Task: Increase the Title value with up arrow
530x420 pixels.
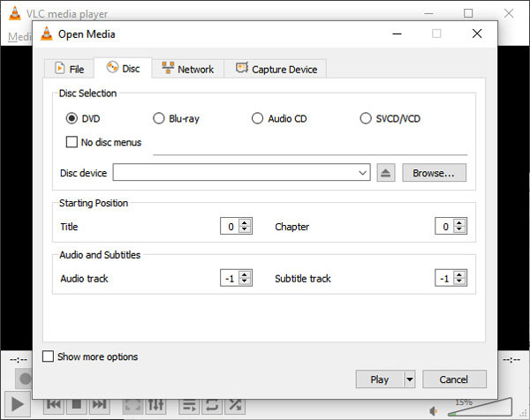Action: point(245,222)
